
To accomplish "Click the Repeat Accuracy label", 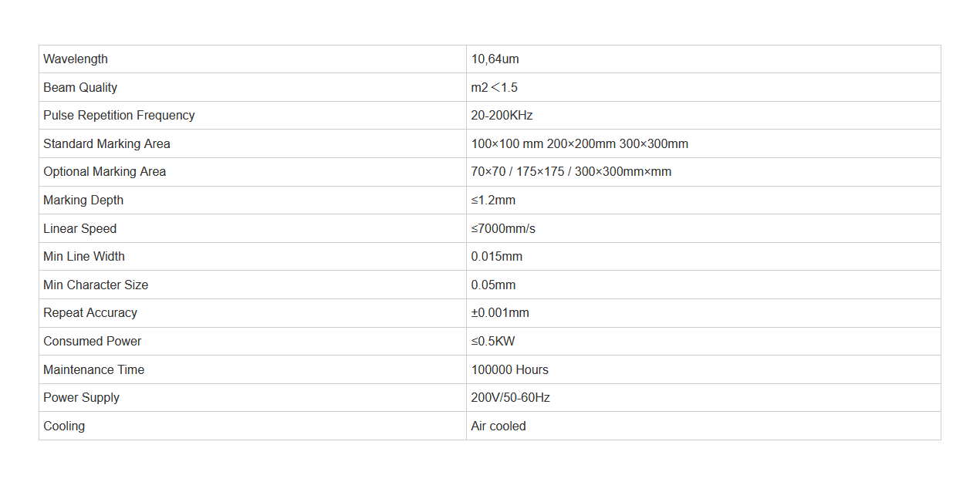I will [90, 313].
